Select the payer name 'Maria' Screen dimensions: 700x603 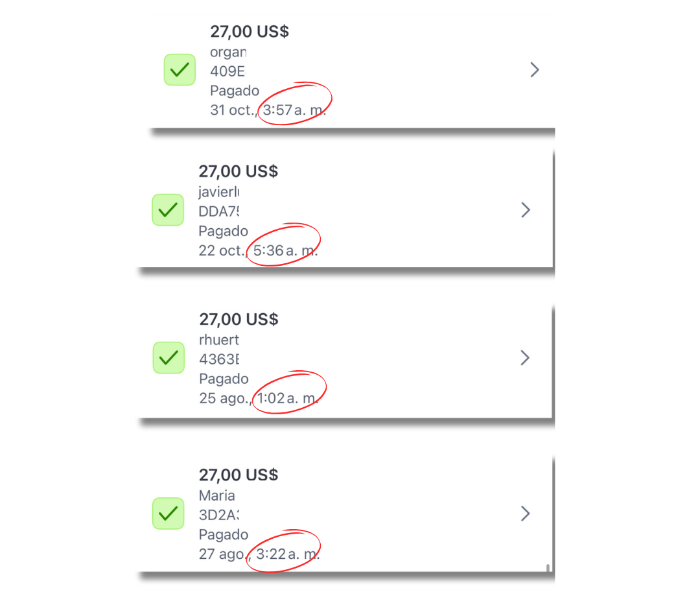tap(217, 495)
